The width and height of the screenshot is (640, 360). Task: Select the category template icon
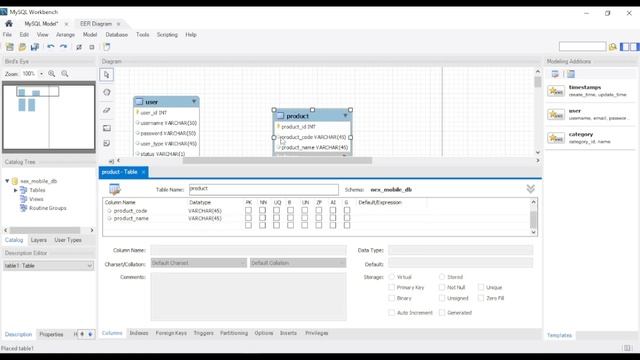[556, 138]
